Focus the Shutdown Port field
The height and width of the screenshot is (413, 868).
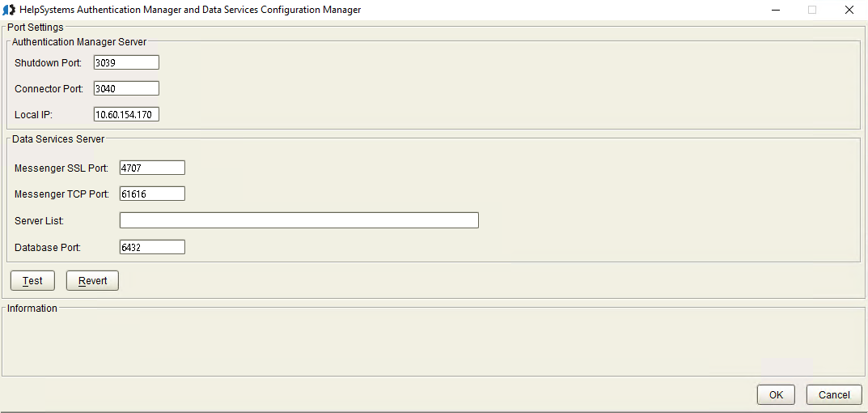pyautogui.click(x=126, y=62)
